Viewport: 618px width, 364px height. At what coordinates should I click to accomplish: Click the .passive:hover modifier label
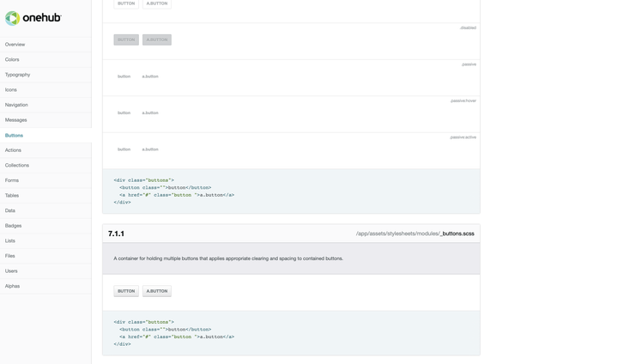pyautogui.click(x=463, y=101)
